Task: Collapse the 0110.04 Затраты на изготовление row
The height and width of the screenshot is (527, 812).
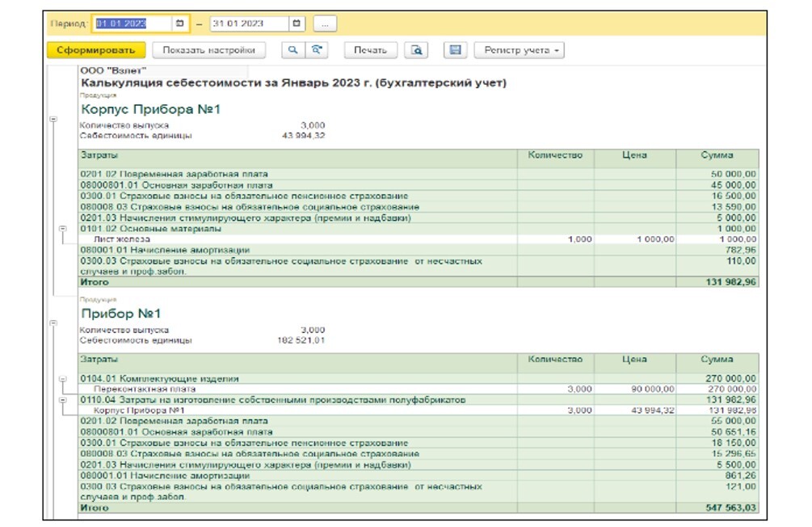Action: [x=63, y=400]
